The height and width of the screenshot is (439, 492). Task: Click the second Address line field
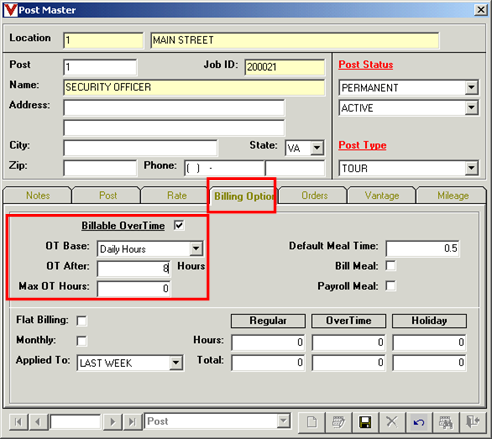tap(174, 128)
